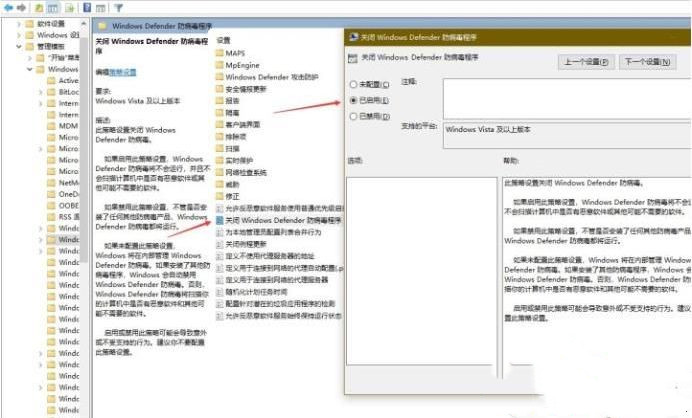Click the 上一个设置 button
The width and height of the screenshot is (692, 418).
[586, 62]
